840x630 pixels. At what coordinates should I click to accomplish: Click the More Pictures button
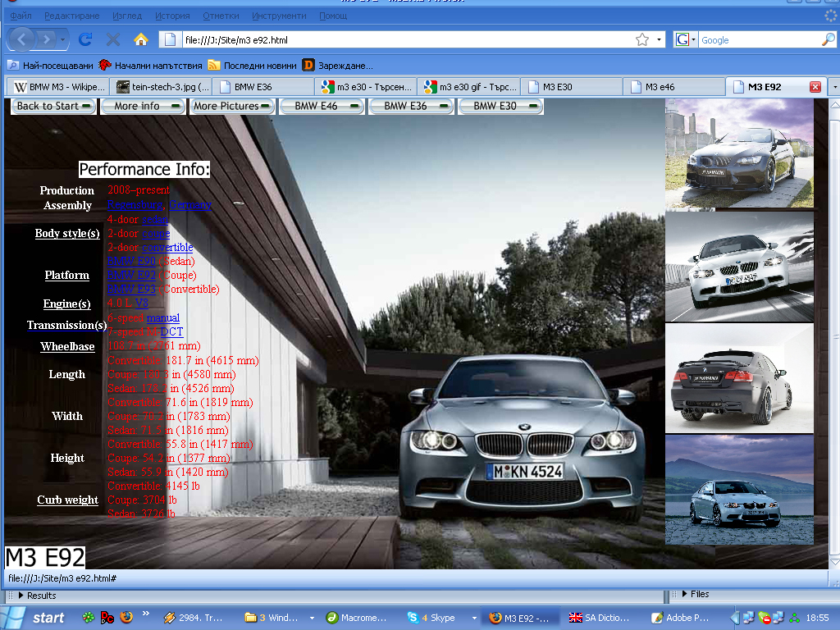(232, 106)
